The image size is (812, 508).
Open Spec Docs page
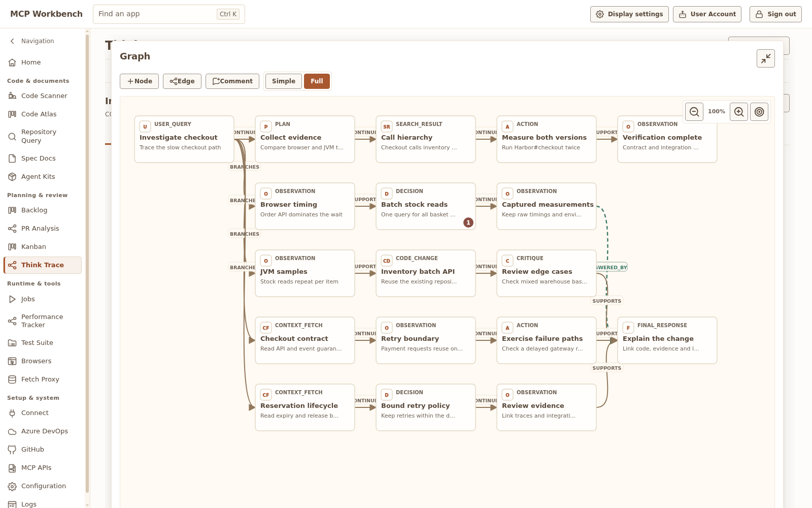click(x=43, y=158)
